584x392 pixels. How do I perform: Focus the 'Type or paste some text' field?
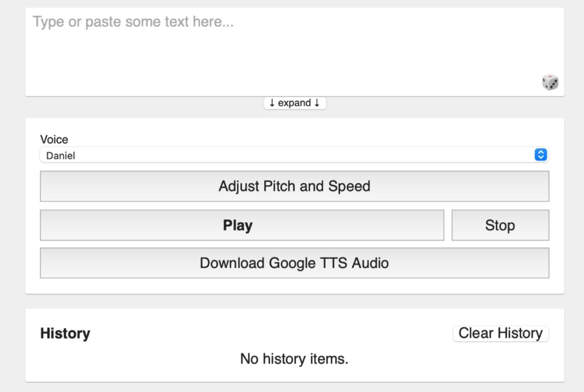(x=294, y=52)
